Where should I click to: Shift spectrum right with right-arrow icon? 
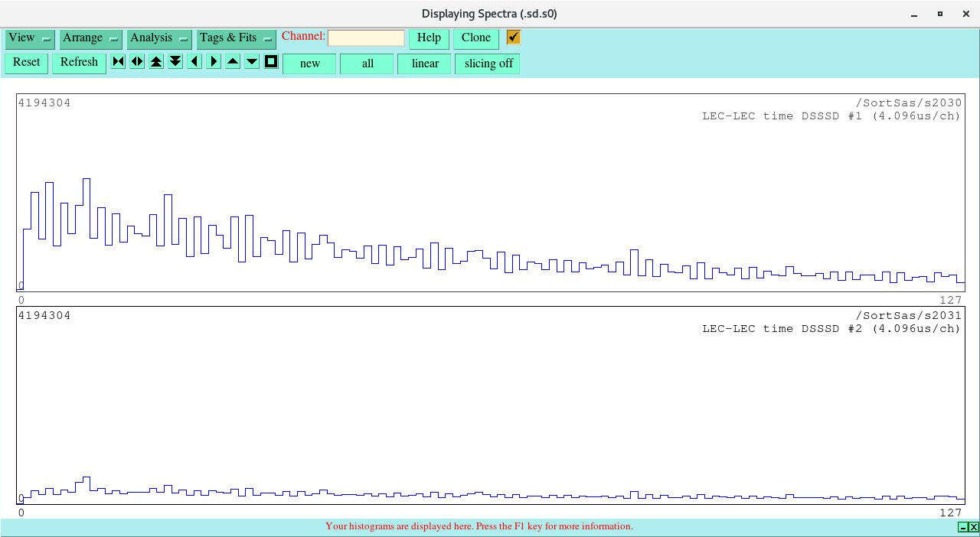pyautogui.click(x=214, y=62)
